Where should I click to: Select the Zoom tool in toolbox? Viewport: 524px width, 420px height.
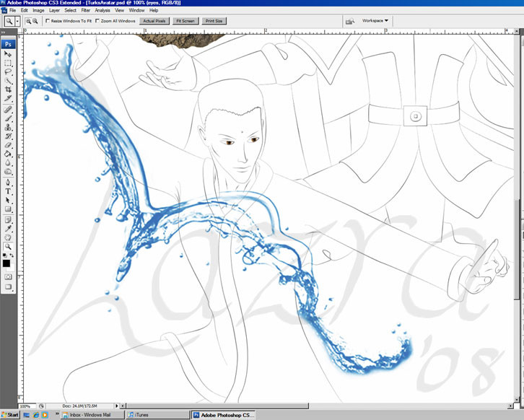pyautogui.click(x=8, y=246)
